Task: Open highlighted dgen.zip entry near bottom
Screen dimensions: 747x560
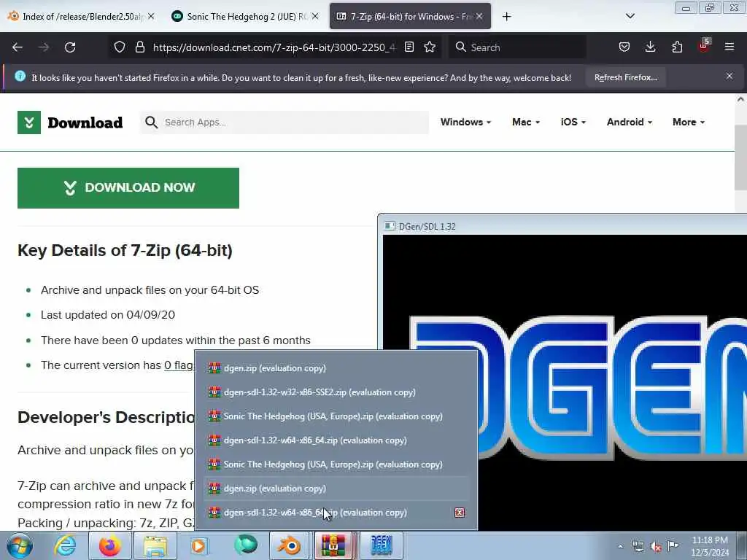Action: point(336,488)
